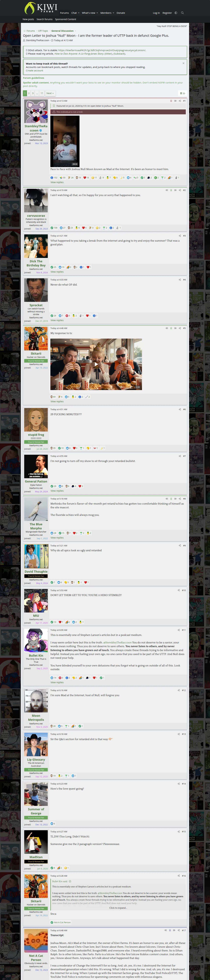Click the 26 reaction icon on Sprocket's post
The width and height of the screenshot is (210, 980).
click(x=52, y=316)
